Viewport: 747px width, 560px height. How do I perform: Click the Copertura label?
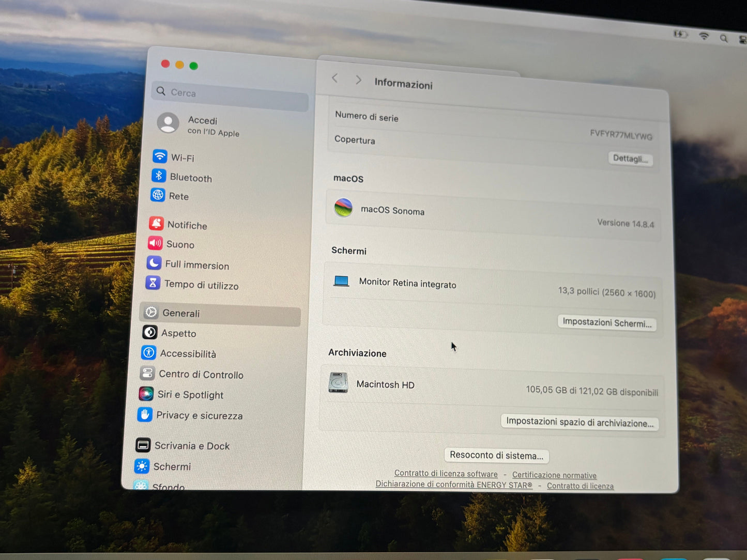coord(355,139)
